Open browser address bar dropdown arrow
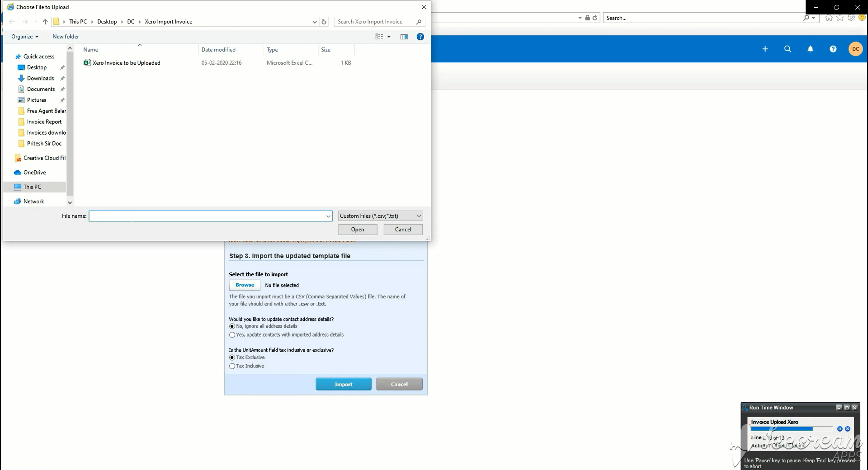The height and width of the screenshot is (470, 868). pyautogui.click(x=580, y=18)
